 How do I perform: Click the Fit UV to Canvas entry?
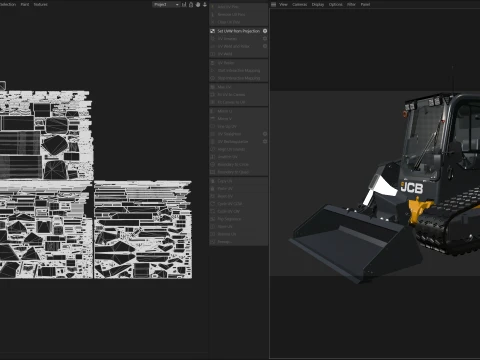pyautogui.click(x=238, y=95)
